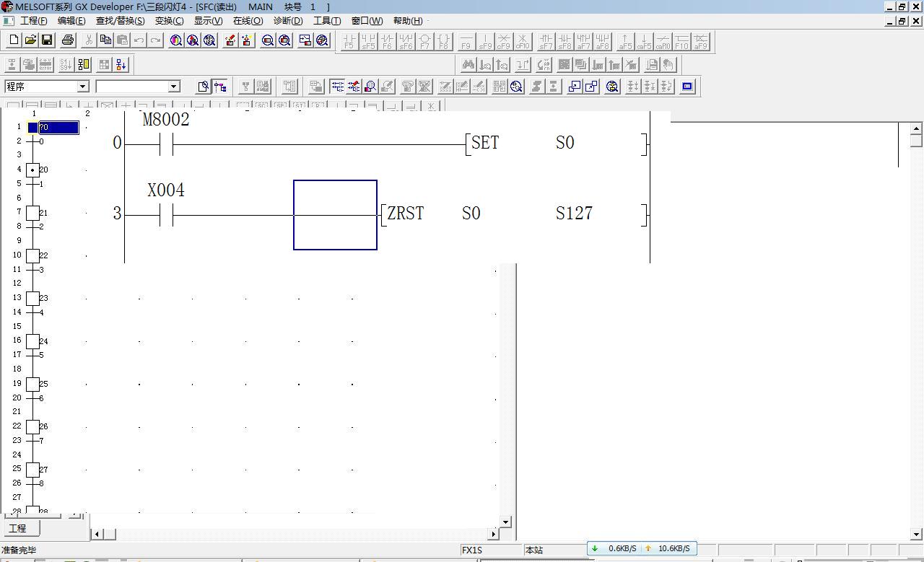Click the Copy icon in the toolbar

[105, 40]
